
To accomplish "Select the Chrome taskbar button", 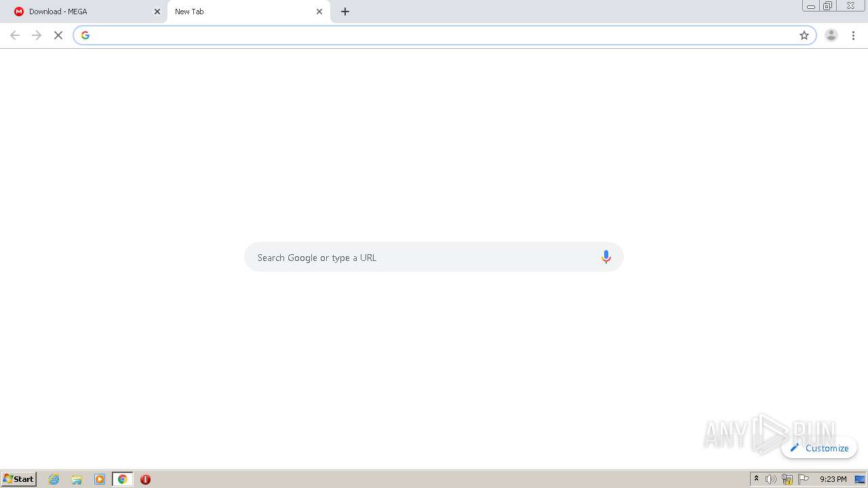I will [x=123, y=479].
